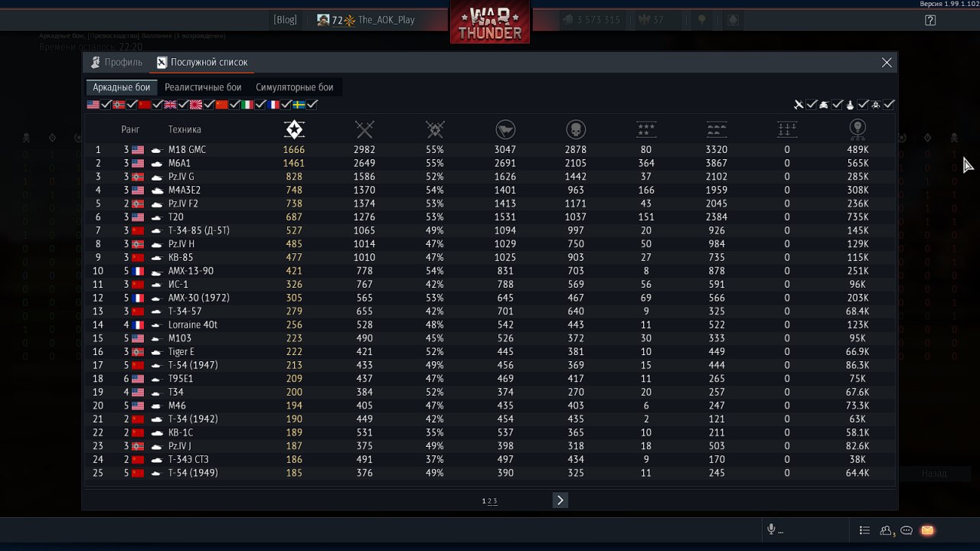This screenshot has height=551, width=980.
Task: Switch to the Профиль tab
Action: (116, 63)
